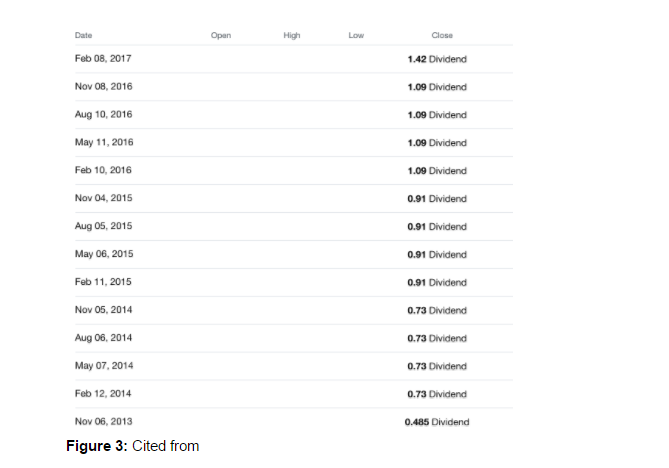The height and width of the screenshot is (468, 669).
Task: Select the Feb 08, 2017 date row
Action: click(x=103, y=59)
